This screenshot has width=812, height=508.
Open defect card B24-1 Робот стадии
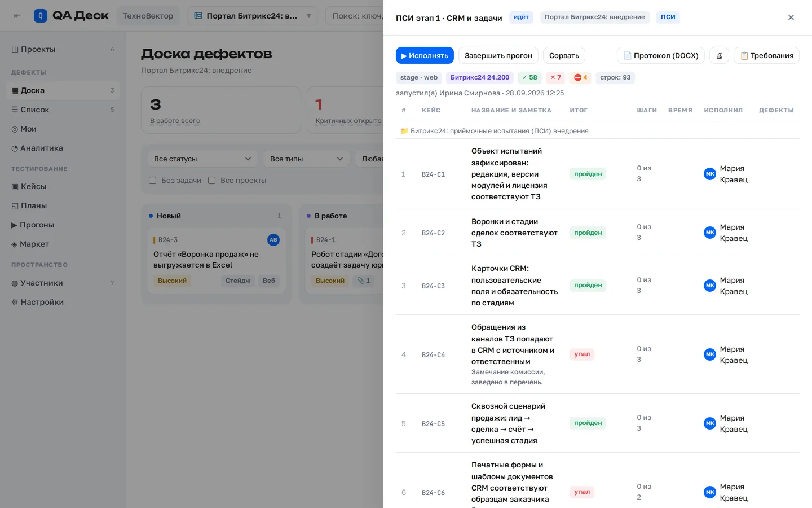click(344, 261)
